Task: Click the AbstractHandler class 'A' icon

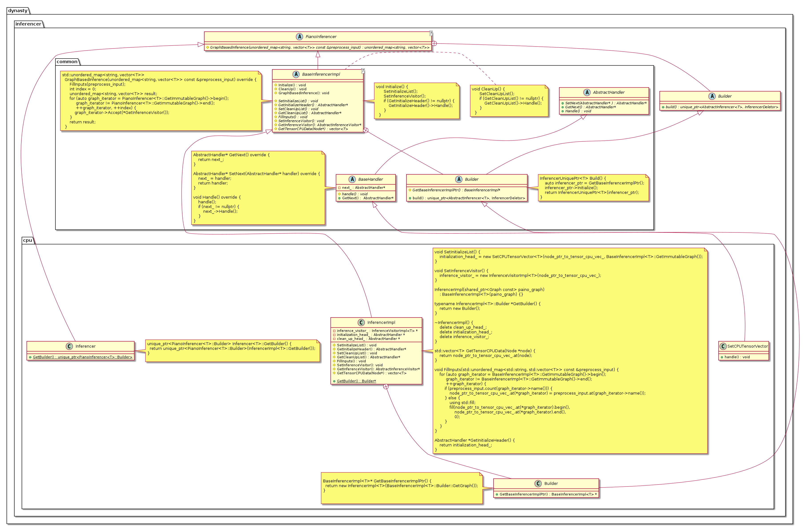Action: coord(587,92)
